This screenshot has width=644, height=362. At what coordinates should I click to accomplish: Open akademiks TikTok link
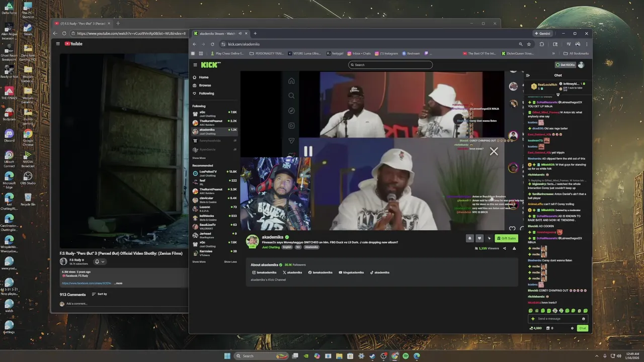point(380,273)
